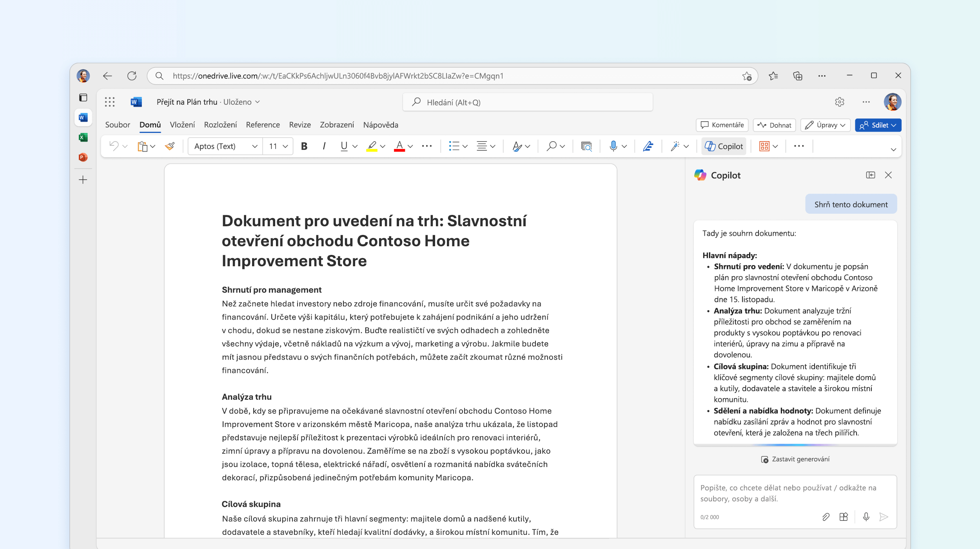Start Dictate with microphone icon
The height and width of the screenshot is (549, 980).
pyautogui.click(x=613, y=146)
